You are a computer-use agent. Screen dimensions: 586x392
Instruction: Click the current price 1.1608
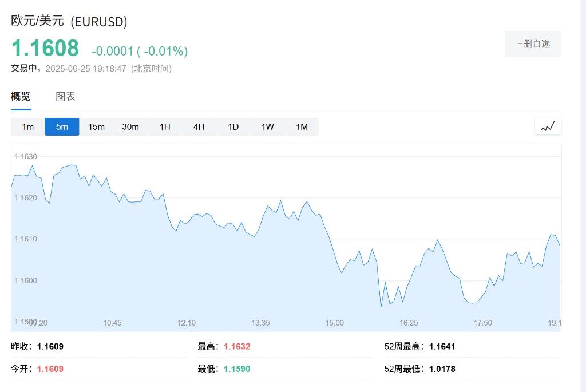coord(45,48)
